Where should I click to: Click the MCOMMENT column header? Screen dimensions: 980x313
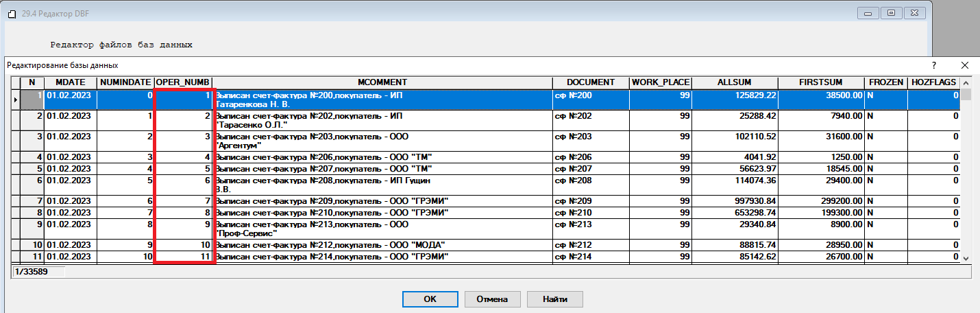(382, 82)
